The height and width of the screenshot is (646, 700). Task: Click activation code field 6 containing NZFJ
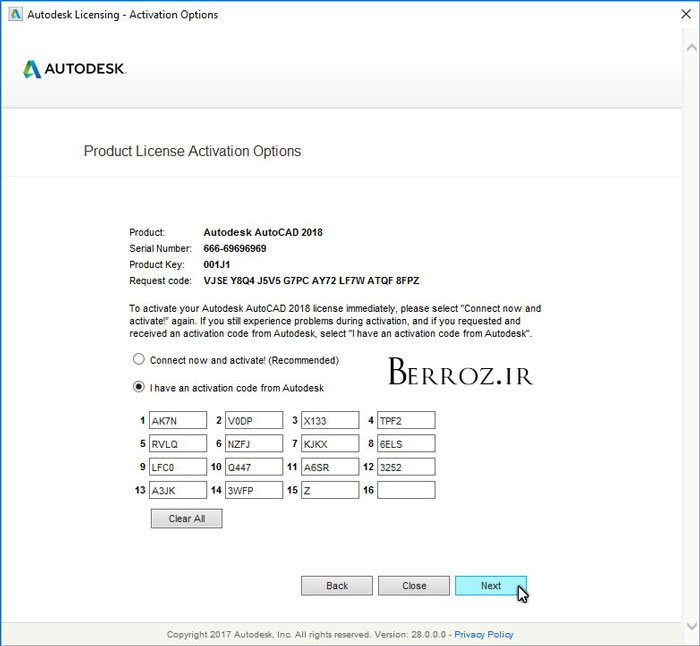pos(254,444)
